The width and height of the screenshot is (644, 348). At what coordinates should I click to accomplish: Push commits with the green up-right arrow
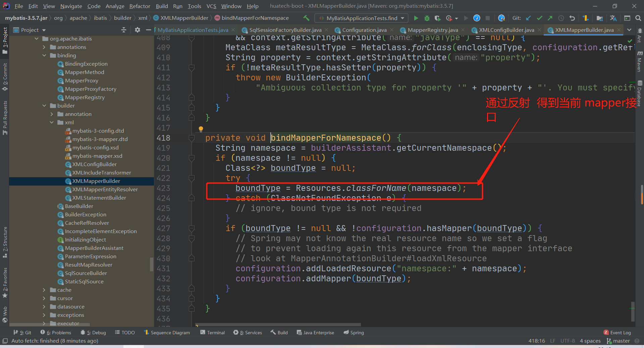point(550,18)
